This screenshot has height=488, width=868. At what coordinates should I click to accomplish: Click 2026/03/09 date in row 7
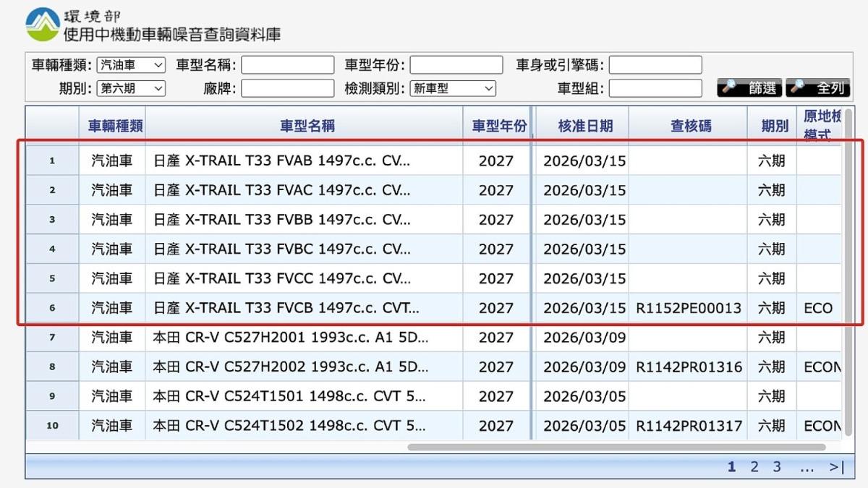pyautogui.click(x=584, y=337)
